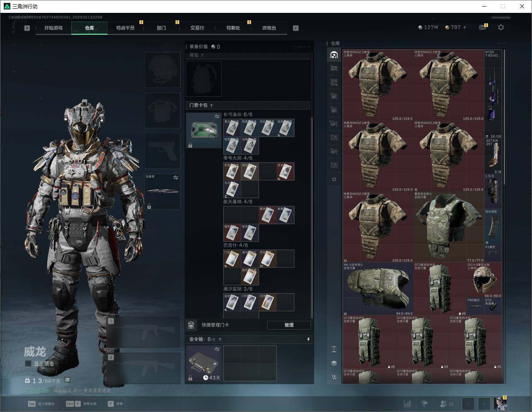Image resolution: width=532 pixels, height=412 pixels.
Task: Open the statistics bar chart icon
Action: [x=408, y=403]
